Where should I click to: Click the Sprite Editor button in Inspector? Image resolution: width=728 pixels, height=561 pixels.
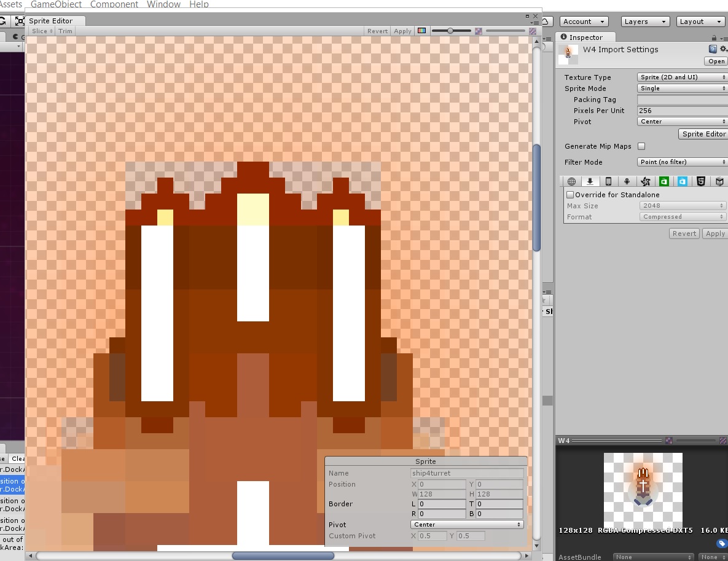click(x=702, y=134)
